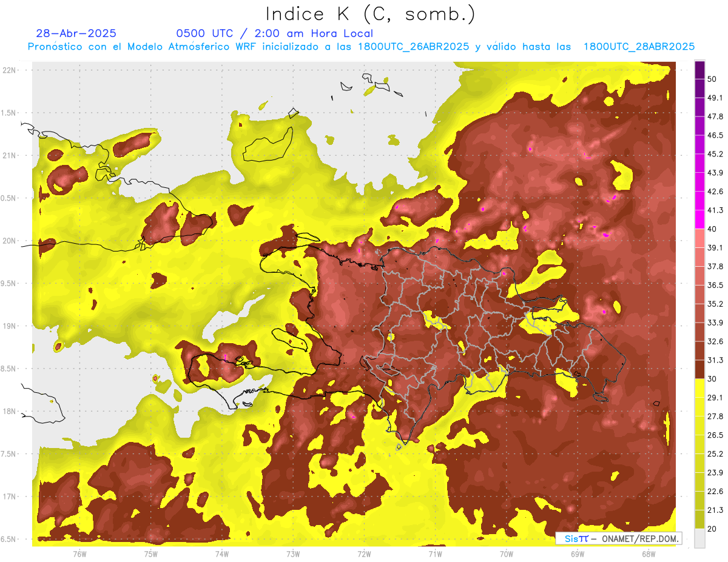Click the '72W' longitude label
This screenshot has height=562, width=728.
pyautogui.click(x=364, y=554)
